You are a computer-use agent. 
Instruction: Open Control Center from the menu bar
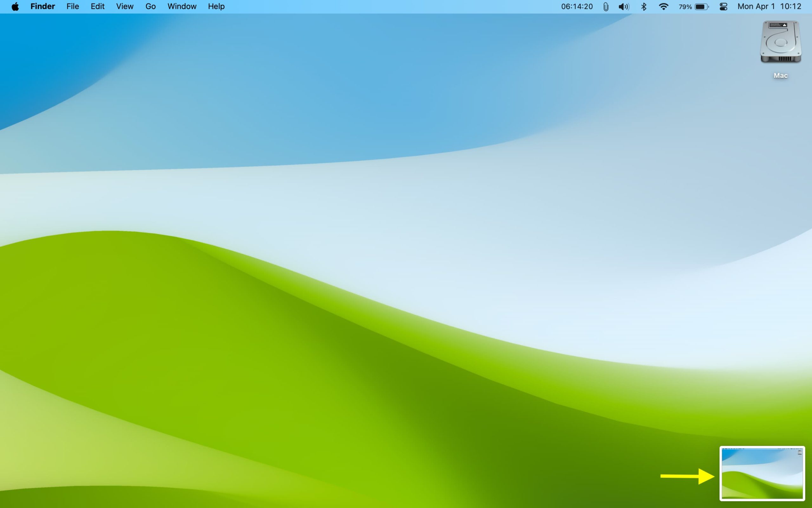pyautogui.click(x=724, y=7)
